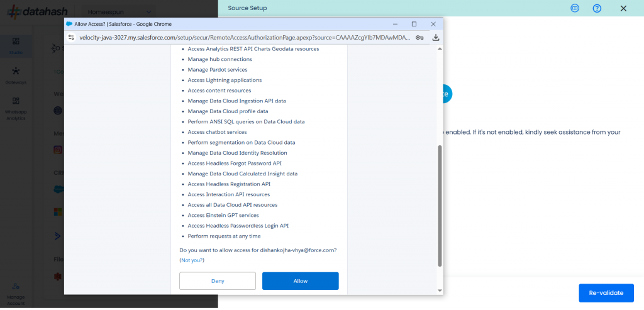Click the Re-validate button
644x310 pixels.
coord(606,293)
